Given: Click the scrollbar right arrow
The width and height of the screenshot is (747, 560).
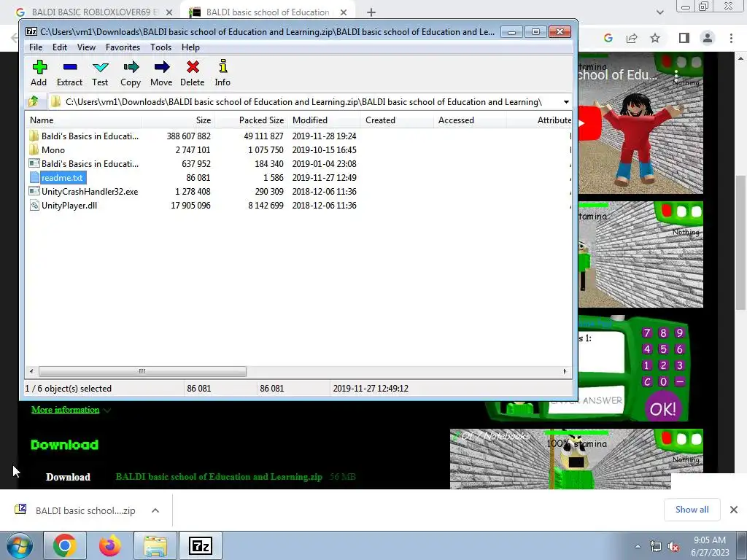Looking at the screenshot, I should 565,371.
